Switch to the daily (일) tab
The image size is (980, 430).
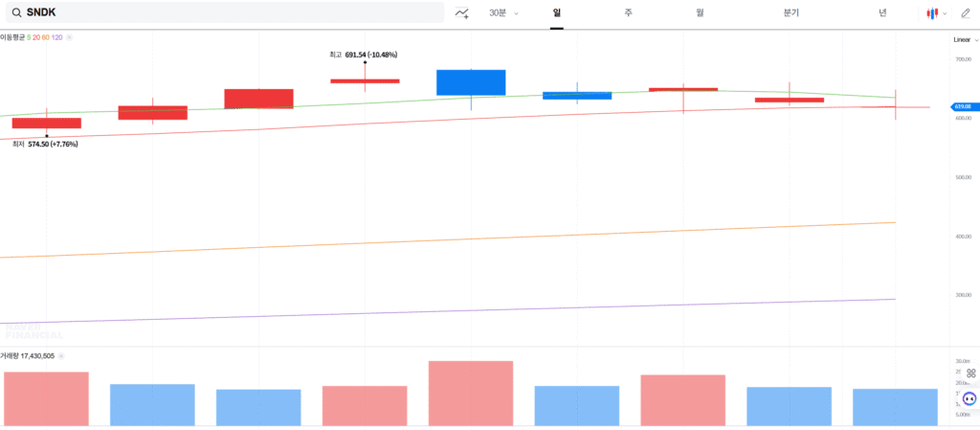(x=556, y=12)
